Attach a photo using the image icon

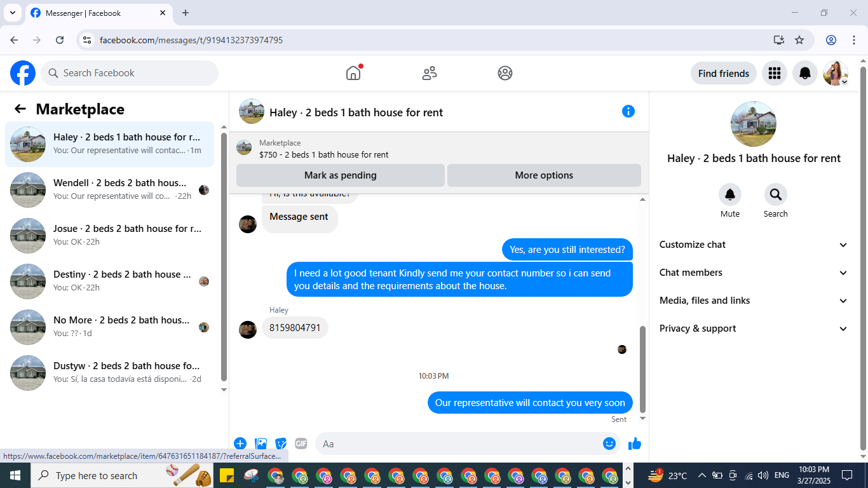pyautogui.click(x=261, y=444)
